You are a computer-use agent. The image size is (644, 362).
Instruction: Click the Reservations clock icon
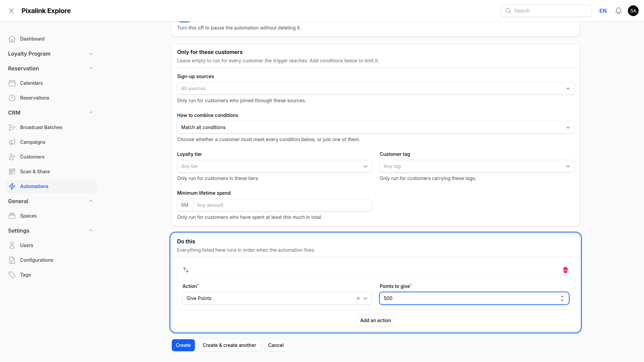12,98
